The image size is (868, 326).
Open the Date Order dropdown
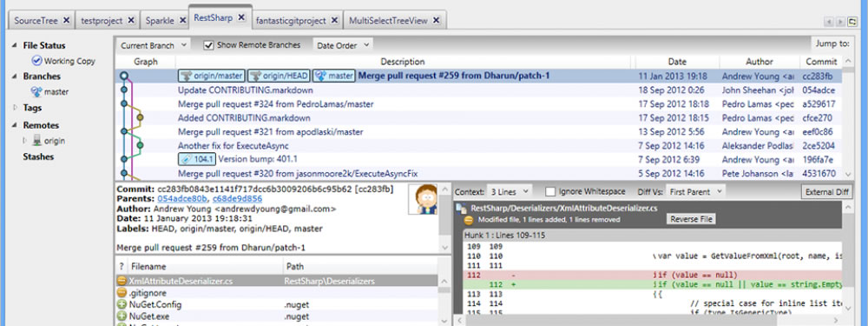[x=343, y=45]
